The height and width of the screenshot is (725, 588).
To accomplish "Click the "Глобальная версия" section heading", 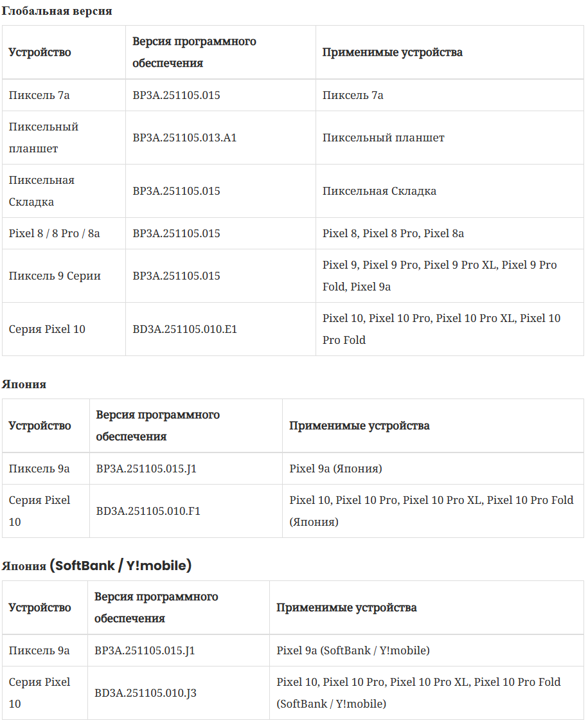I will (57, 12).
